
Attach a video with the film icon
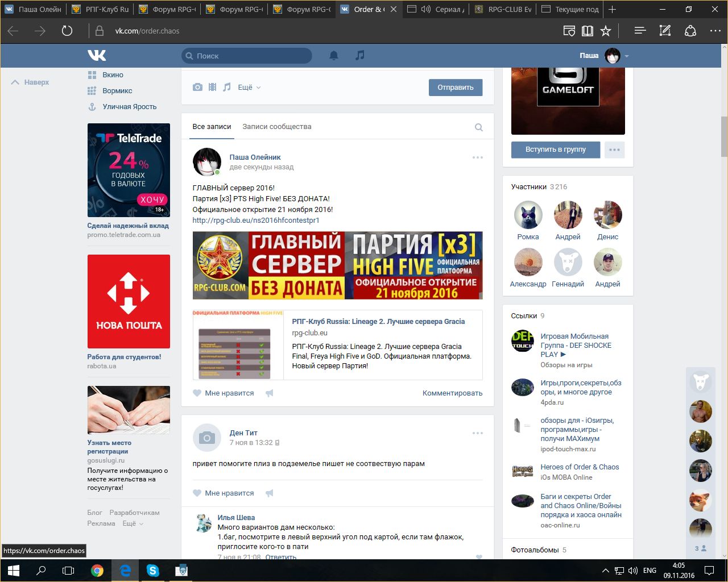212,87
